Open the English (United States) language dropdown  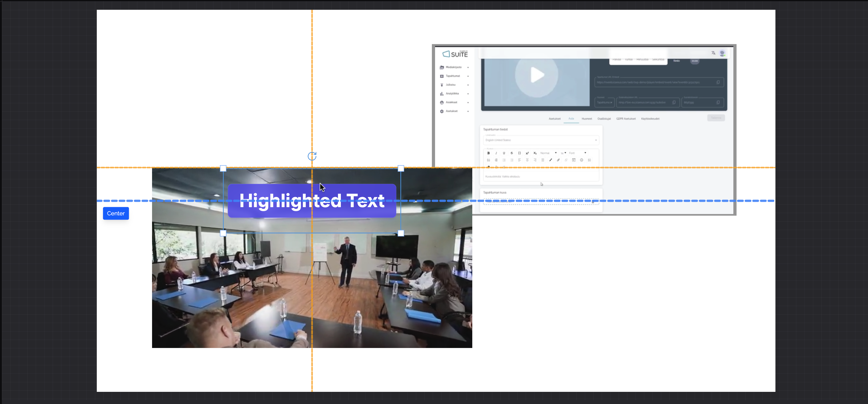(541, 140)
